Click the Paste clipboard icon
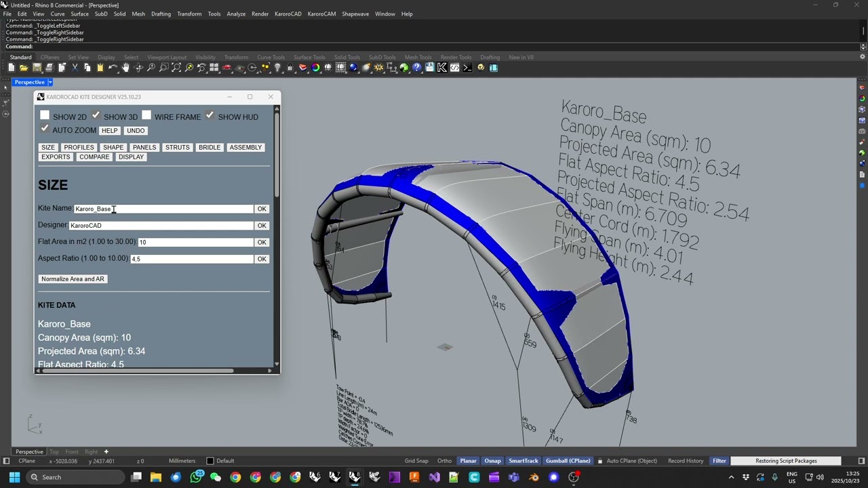 click(x=100, y=68)
